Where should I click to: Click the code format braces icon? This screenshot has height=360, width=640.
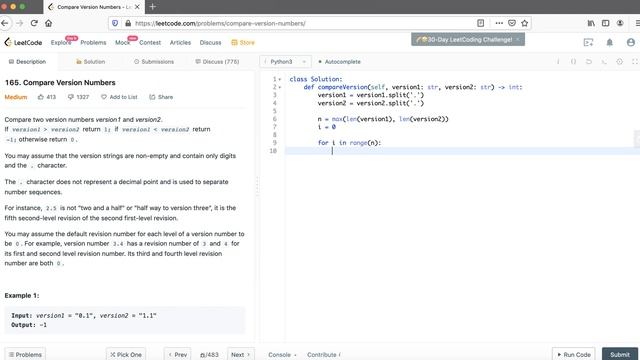click(x=573, y=62)
